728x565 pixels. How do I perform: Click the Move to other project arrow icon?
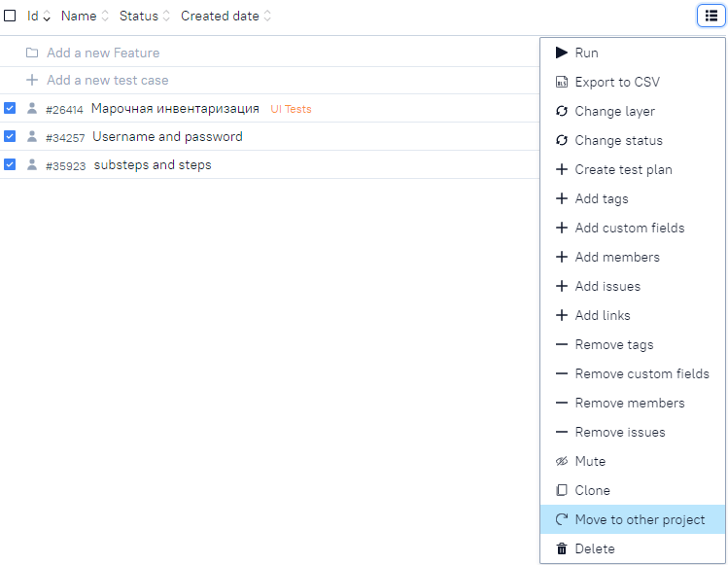tap(561, 520)
